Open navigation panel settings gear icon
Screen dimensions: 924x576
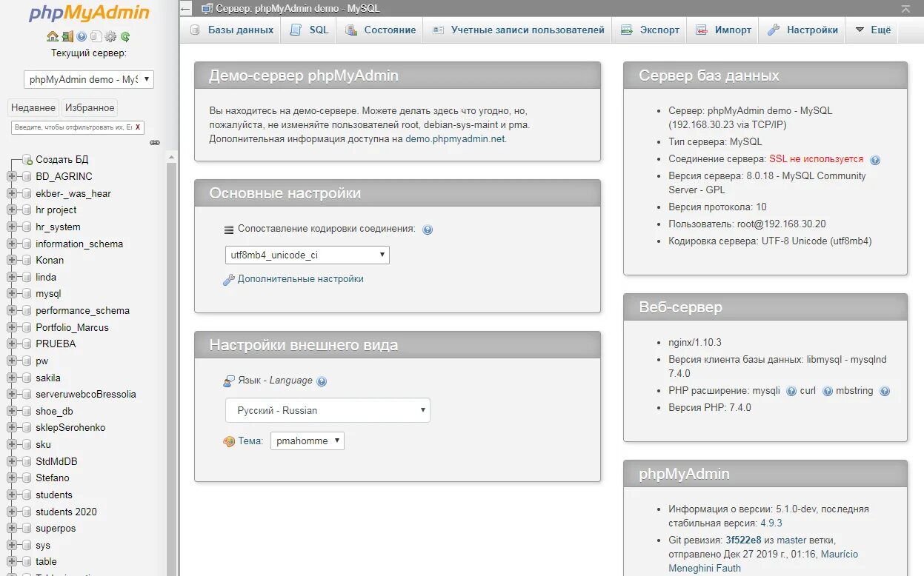point(110,36)
